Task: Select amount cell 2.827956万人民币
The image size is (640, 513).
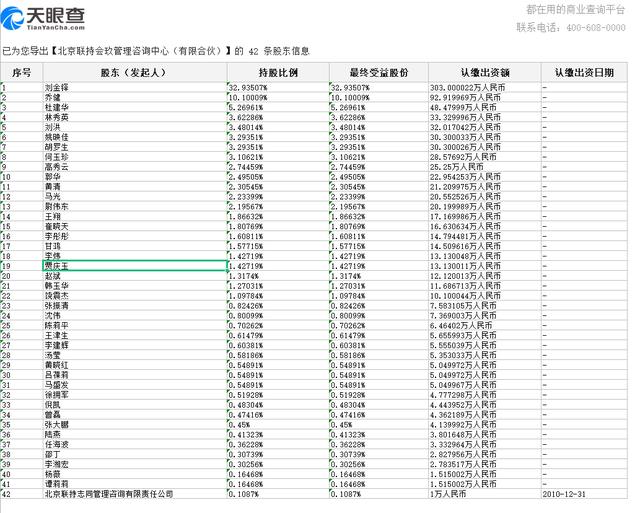Action: (484, 454)
